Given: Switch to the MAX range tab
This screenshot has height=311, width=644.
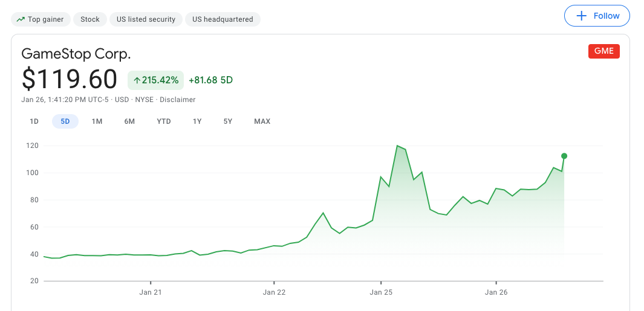Looking at the screenshot, I should pos(262,121).
